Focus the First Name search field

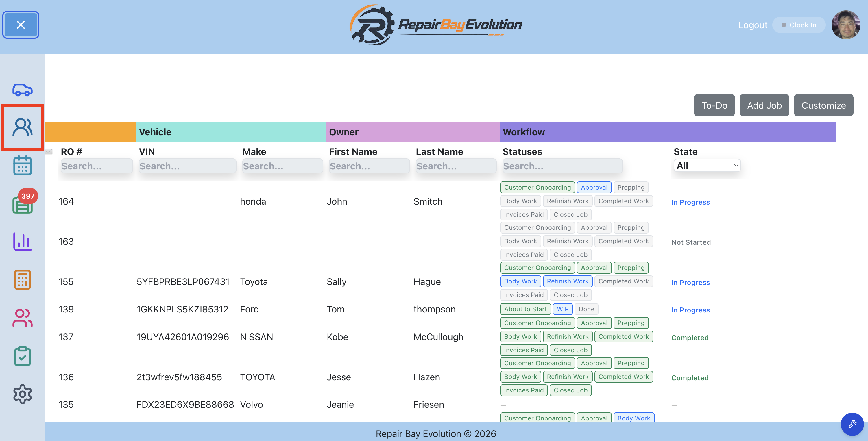[369, 166]
